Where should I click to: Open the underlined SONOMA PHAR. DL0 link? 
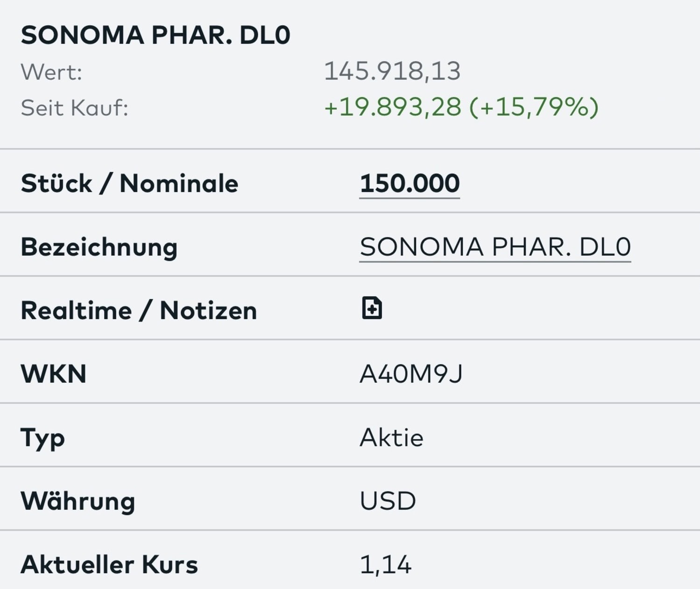(x=495, y=246)
